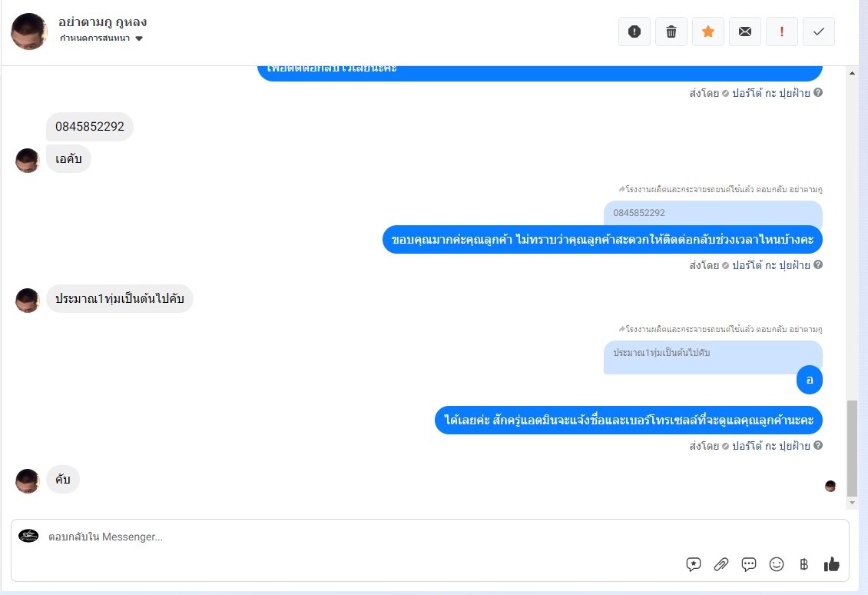Click the help icon beside bottom sender name

pyautogui.click(x=817, y=445)
